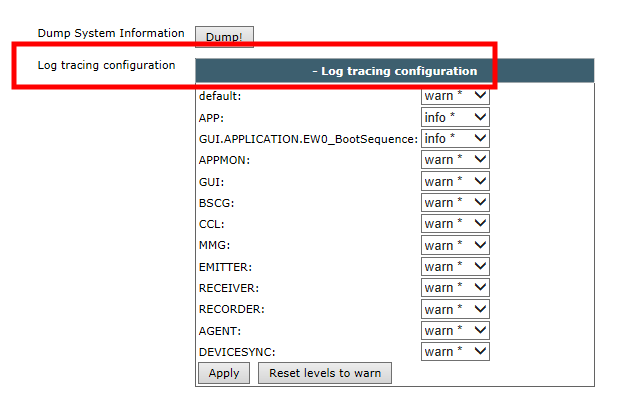The width and height of the screenshot is (630, 410).
Task: Open the RECORDER log level dropdown
Action: coord(455,309)
